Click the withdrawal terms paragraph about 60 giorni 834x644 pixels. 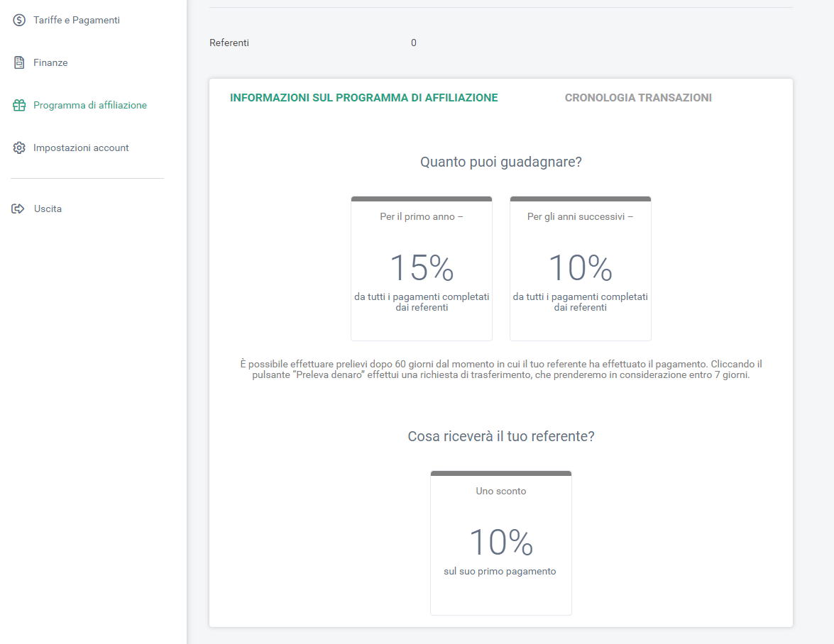[501, 370]
